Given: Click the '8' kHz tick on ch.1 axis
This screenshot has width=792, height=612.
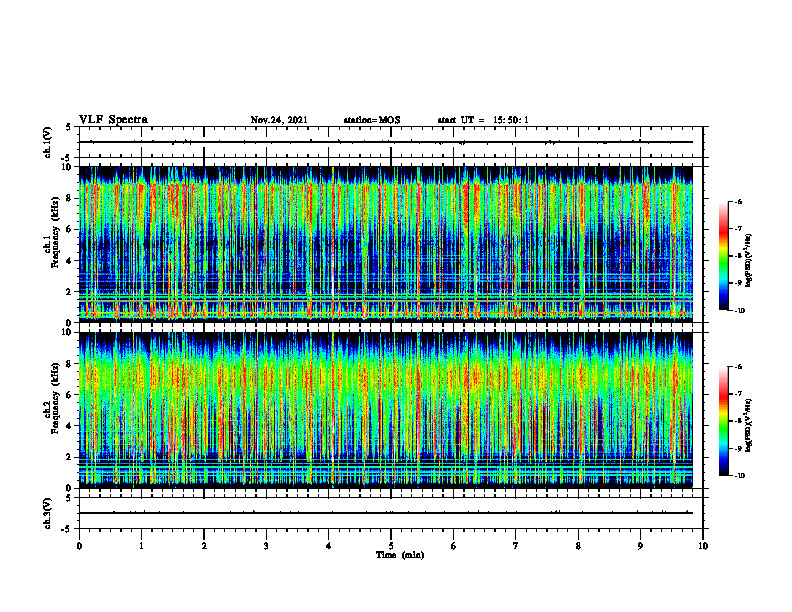Looking at the screenshot, I should coord(70,198).
